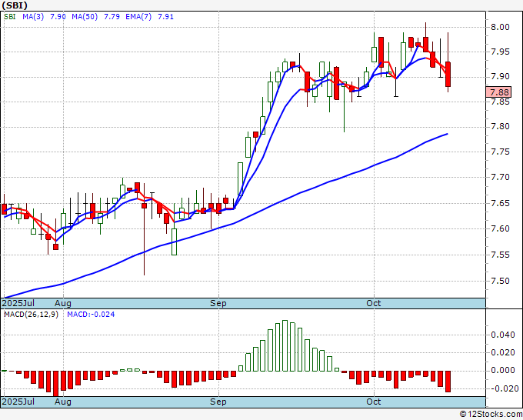The image size is (523, 420).
Task: Click Oct on the price chart axis
Action: point(374,303)
